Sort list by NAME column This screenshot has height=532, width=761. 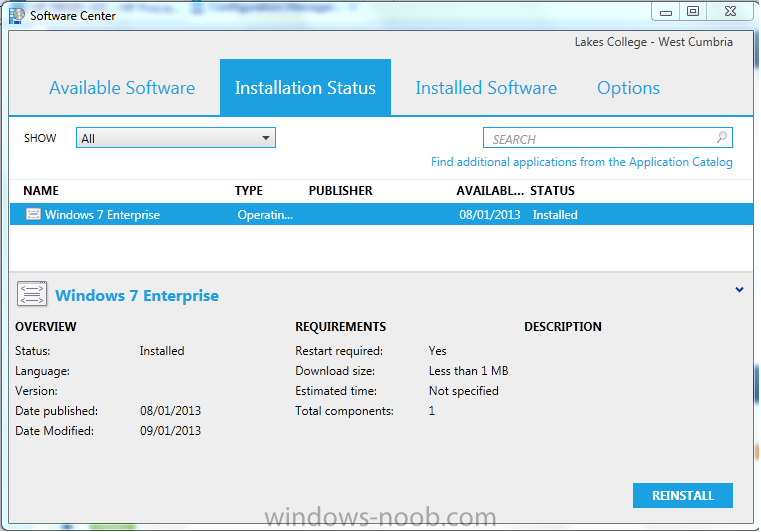click(41, 191)
